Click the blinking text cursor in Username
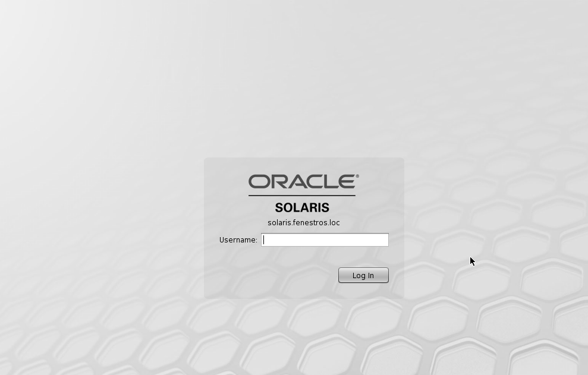 264,240
